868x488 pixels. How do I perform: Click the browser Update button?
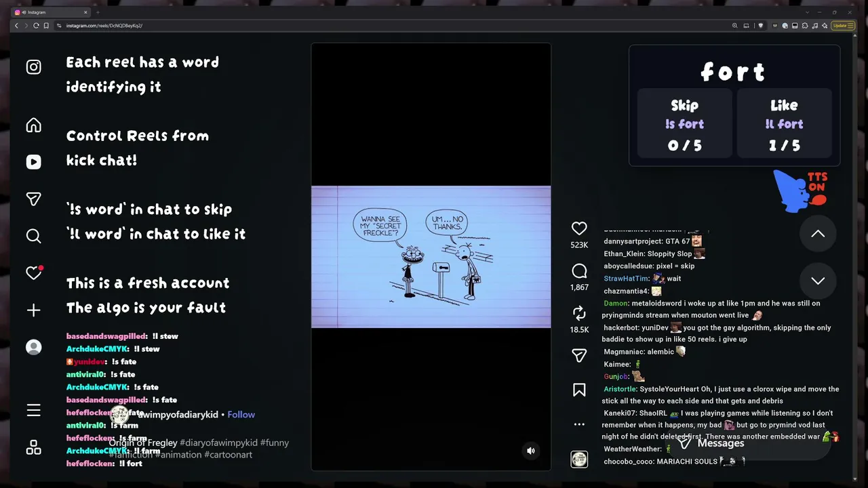tap(842, 26)
